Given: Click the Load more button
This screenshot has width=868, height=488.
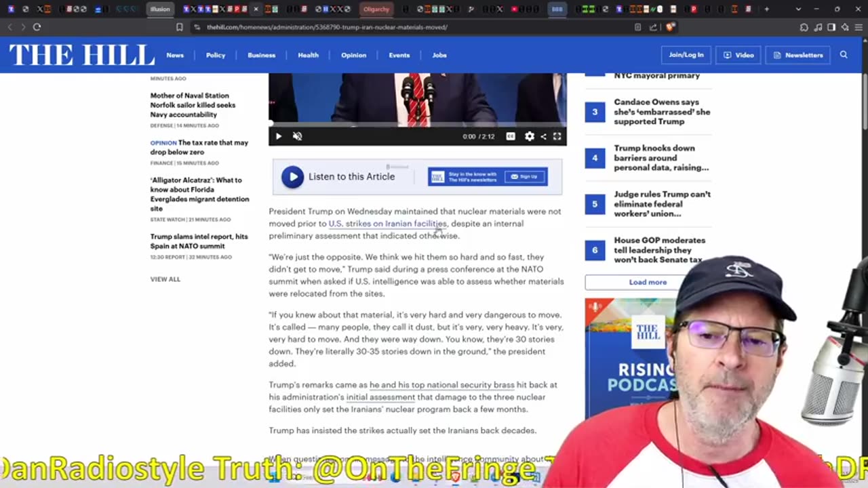Looking at the screenshot, I should point(648,282).
